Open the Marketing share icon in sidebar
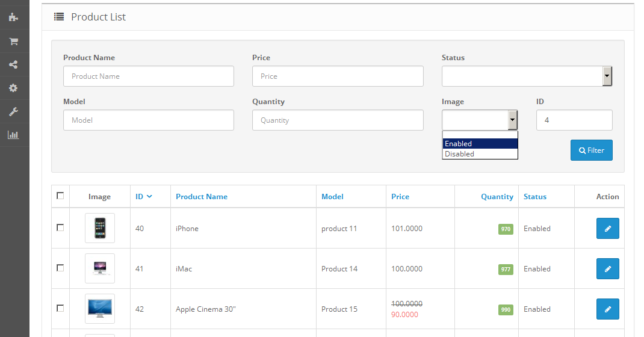The height and width of the screenshot is (337, 644). 13,65
